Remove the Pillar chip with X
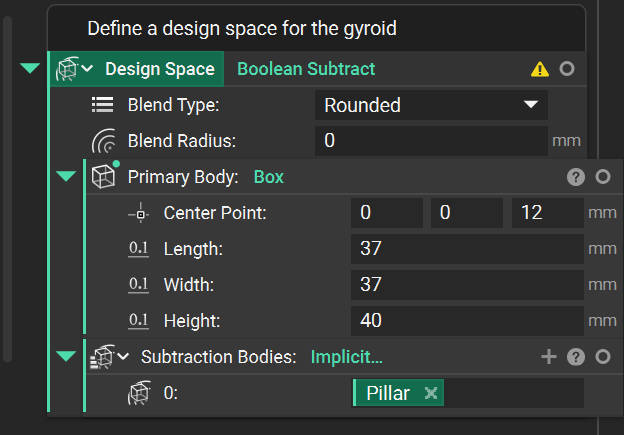The image size is (624, 435). pyautogui.click(x=431, y=393)
